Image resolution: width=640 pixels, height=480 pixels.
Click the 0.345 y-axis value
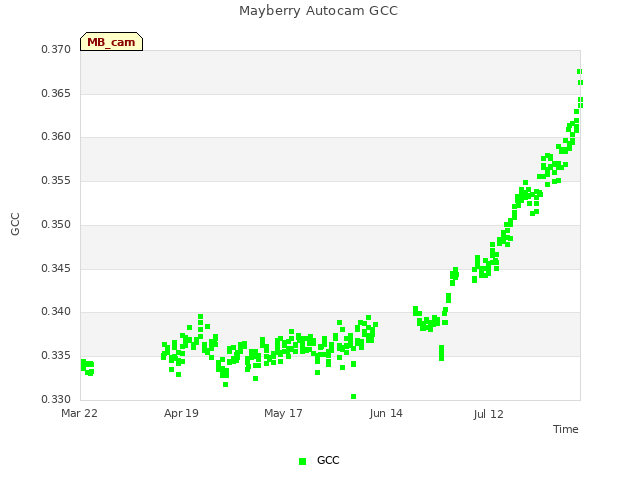[56, 269]
